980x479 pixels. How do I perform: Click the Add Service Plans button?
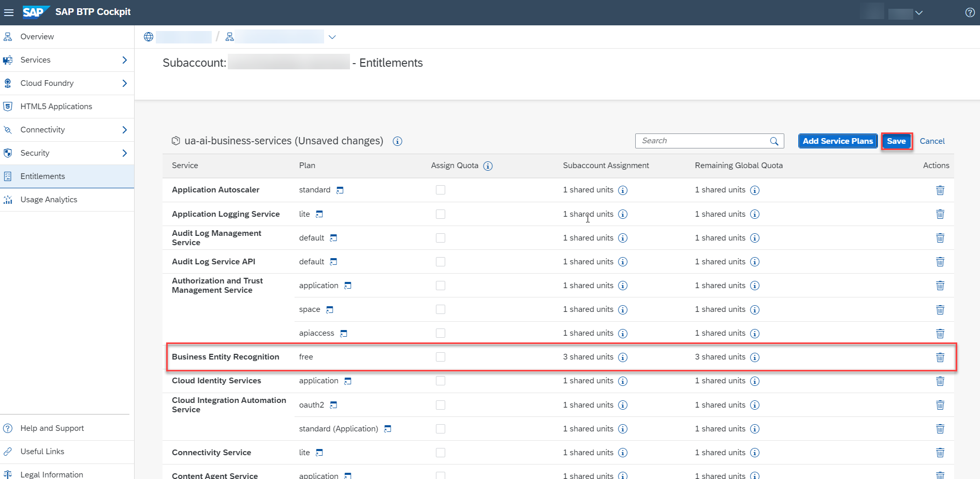click(x=838, y=141)
